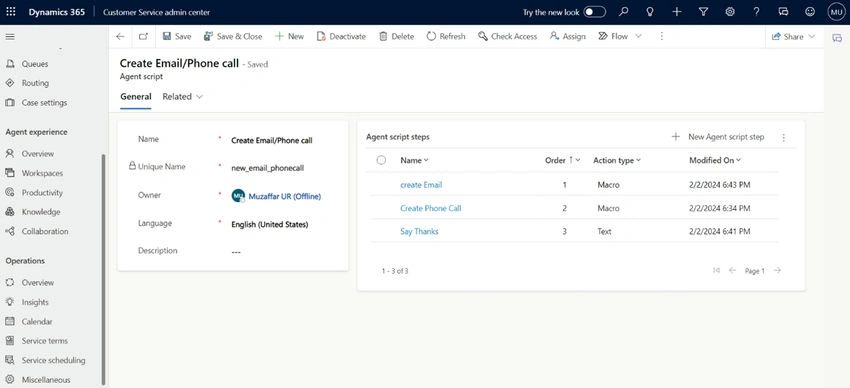Image resolution: width=850 pixels, height=388 pixels.
Task: Open the Action type column dropdown
Action: [617, 160]
